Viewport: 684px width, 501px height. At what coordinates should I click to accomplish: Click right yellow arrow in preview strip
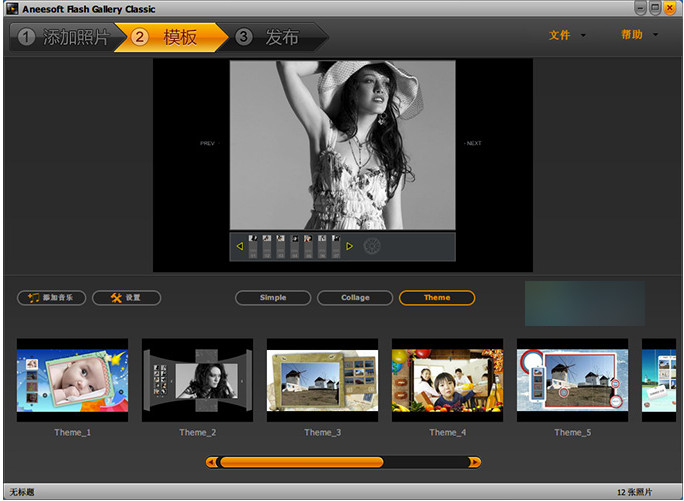pos(349,246)
